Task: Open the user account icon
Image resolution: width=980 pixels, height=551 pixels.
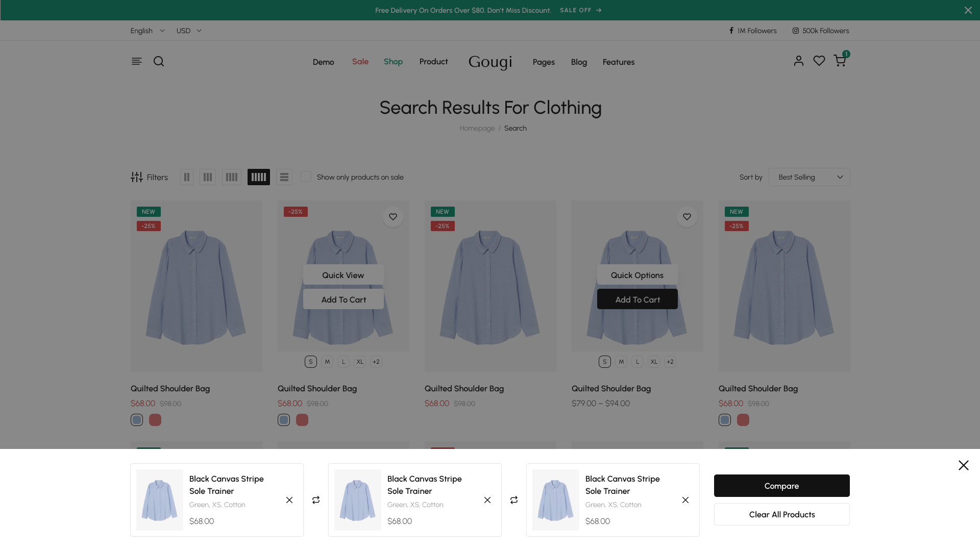Action: [x=798, y=61]
